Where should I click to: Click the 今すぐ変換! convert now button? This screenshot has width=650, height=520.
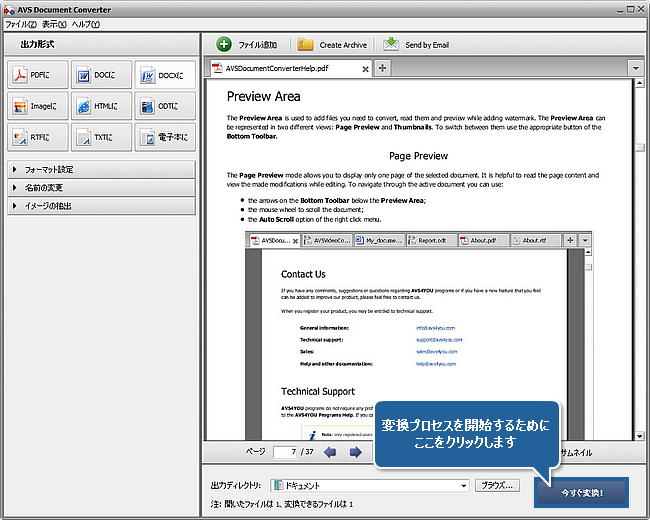coord(582,493)
